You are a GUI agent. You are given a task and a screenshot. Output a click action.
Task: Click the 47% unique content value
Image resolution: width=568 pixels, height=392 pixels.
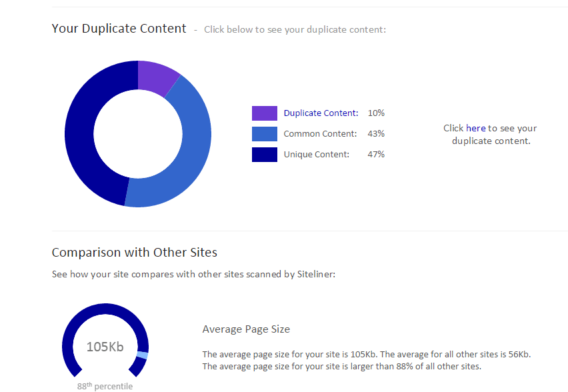pyautogui.click(x=376, y=154)
